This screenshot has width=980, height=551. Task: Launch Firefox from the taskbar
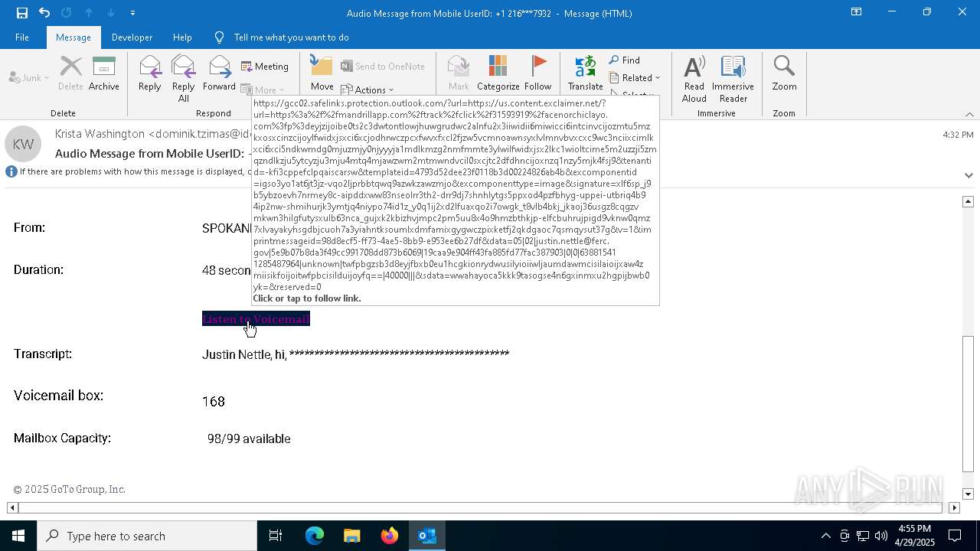pyautogui.click(x=390, y=536)
